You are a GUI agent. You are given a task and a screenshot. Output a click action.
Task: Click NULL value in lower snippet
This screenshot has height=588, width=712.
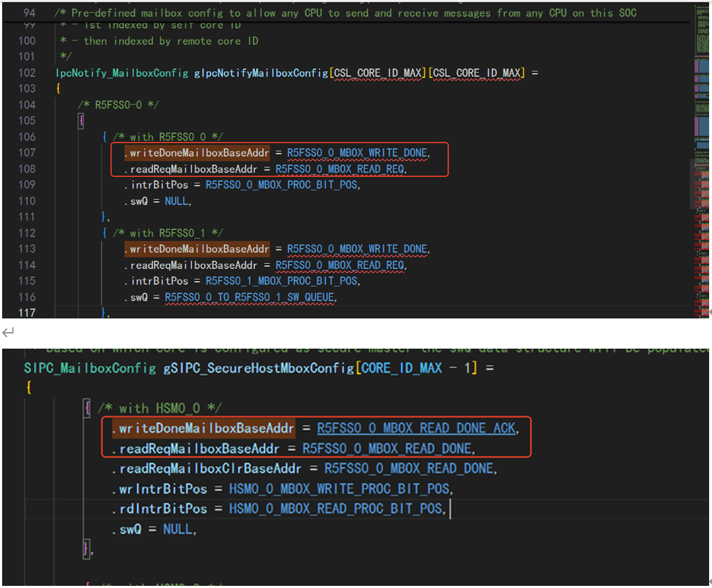(177, 529)
